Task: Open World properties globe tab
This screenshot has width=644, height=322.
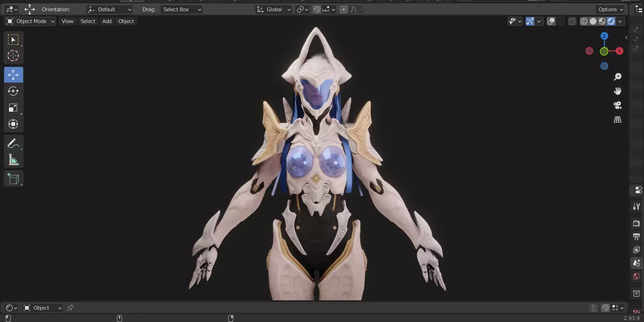Action: 636,276
